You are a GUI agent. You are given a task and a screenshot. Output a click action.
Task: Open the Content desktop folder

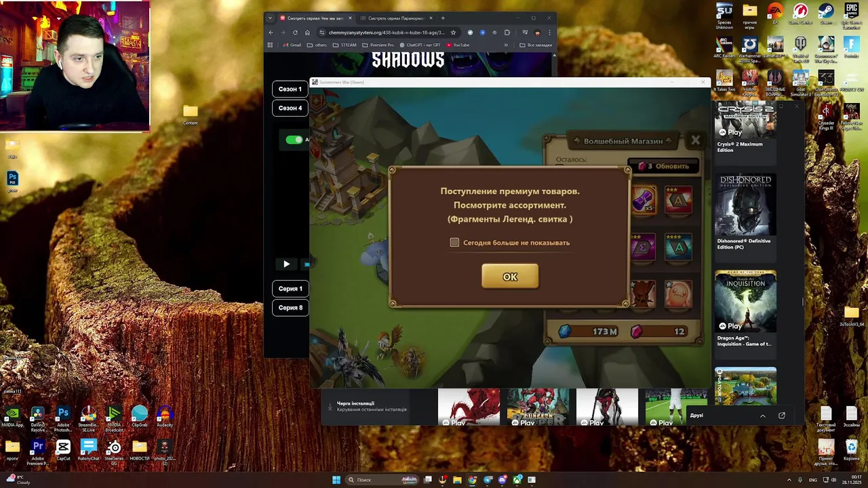pos(191,114)
